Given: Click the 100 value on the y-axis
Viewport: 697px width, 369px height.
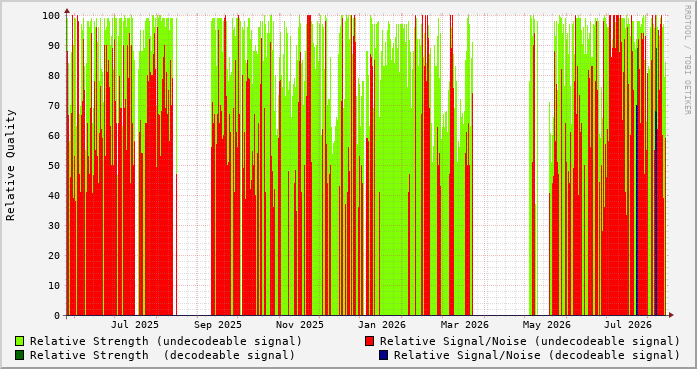Looking at the screenshot, I should pos(51,16).
